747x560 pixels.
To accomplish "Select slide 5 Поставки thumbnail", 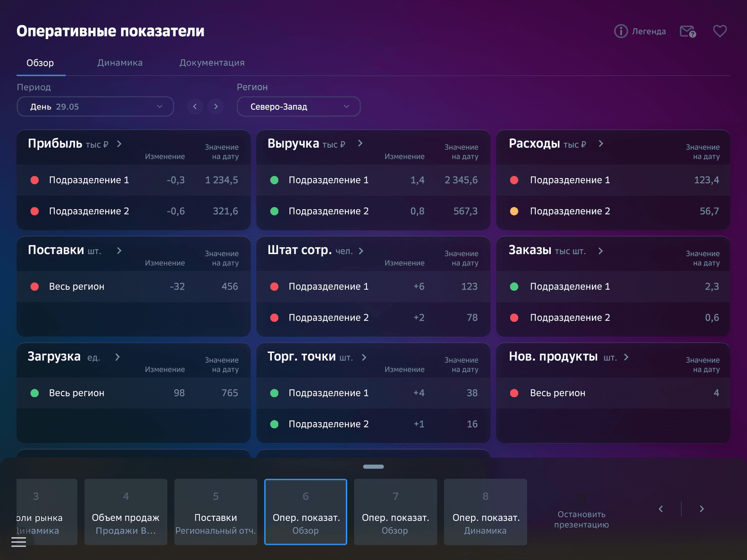I will (x=216, y=512).
